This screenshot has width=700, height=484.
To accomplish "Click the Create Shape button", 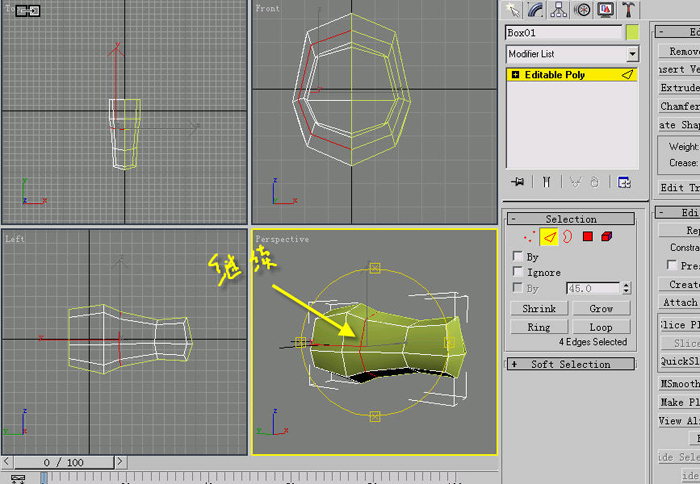I will pos(679,125).
